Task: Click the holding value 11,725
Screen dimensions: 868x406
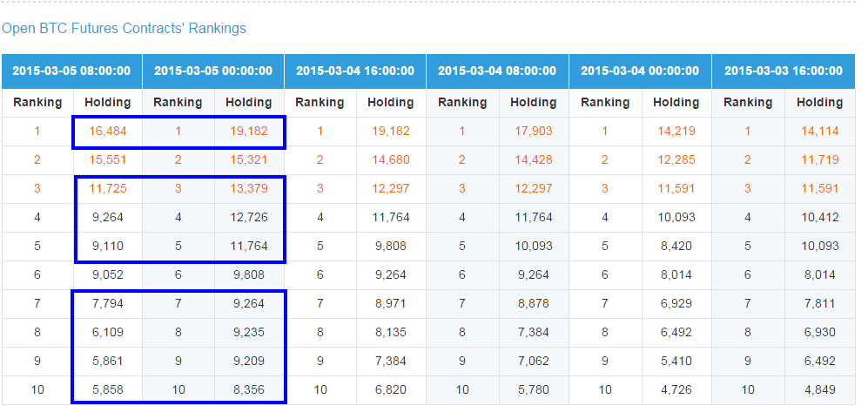Action: click(x=107, y=189)
